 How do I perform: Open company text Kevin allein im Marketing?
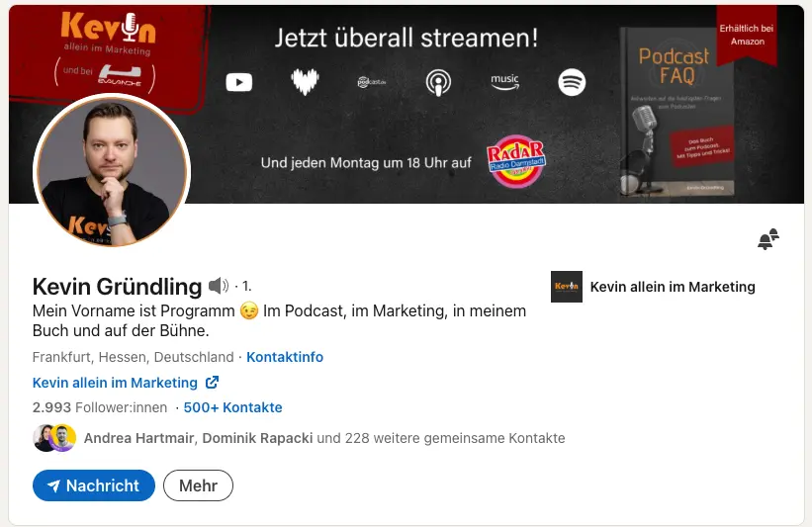[x=673, y=287]
